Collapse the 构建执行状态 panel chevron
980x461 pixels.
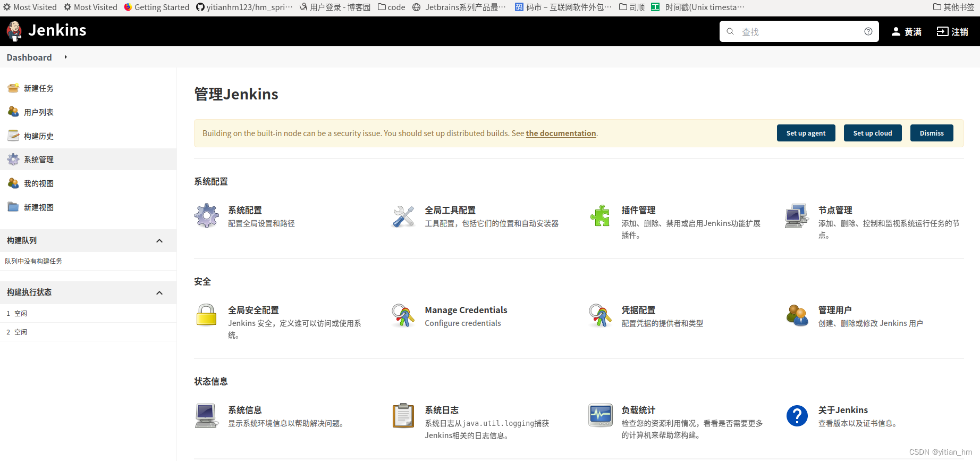pyautogui.click(x=159, y=293)
